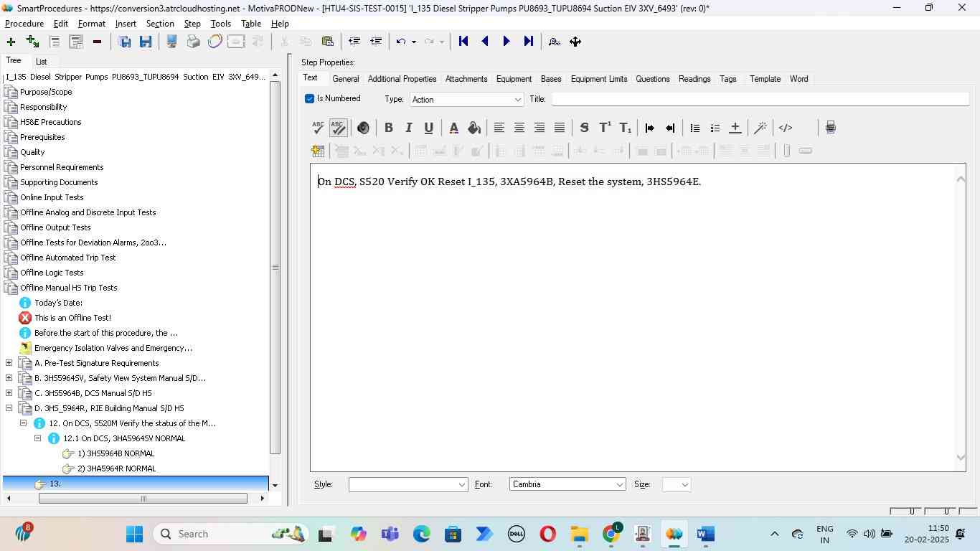Viewport: 980px width, 551px height.
Task: Center align the text
Action: tap(519, 128)
